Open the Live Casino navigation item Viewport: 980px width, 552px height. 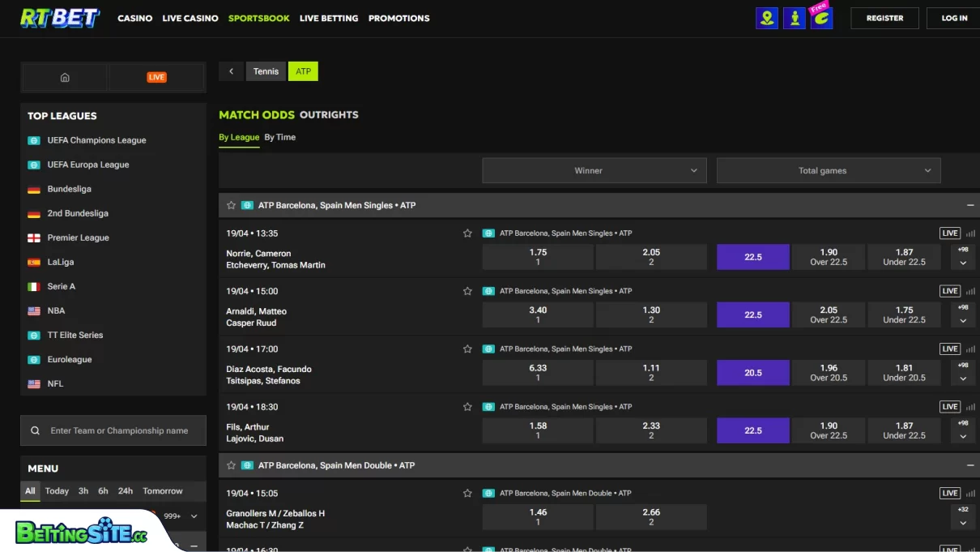[190, 18]
